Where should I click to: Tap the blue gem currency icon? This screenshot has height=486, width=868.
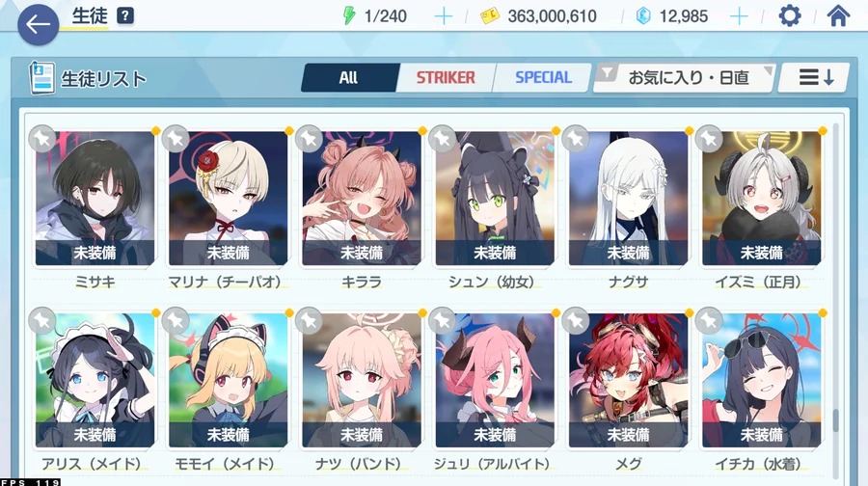pyautogui.click(x=643, y=16)
